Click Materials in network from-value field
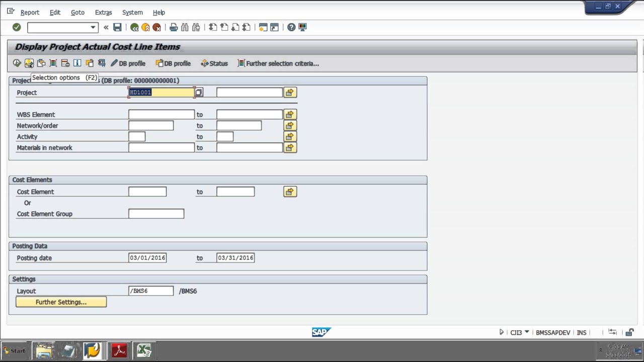The width and height of the screenshot is (644, 362). pyautogui.click(x=162, y=148)
